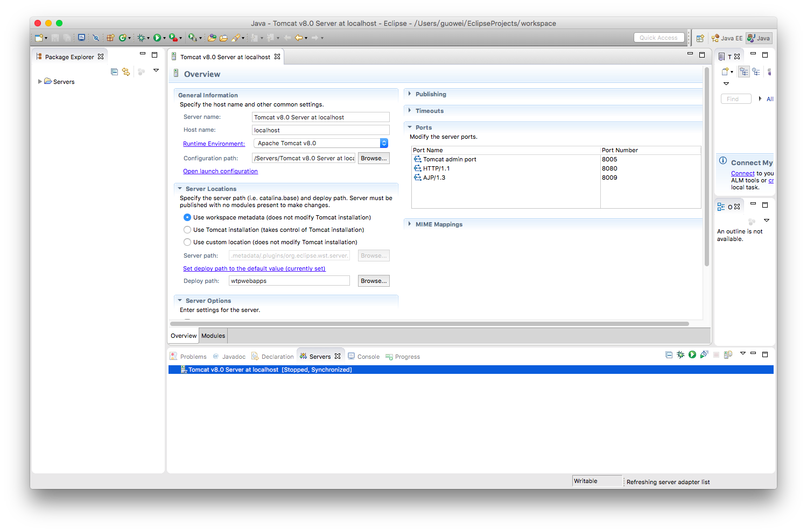Toggle Link with Editor in Package Explorer
This screenshot has width=807, height=532.
(x=126, y=72)
